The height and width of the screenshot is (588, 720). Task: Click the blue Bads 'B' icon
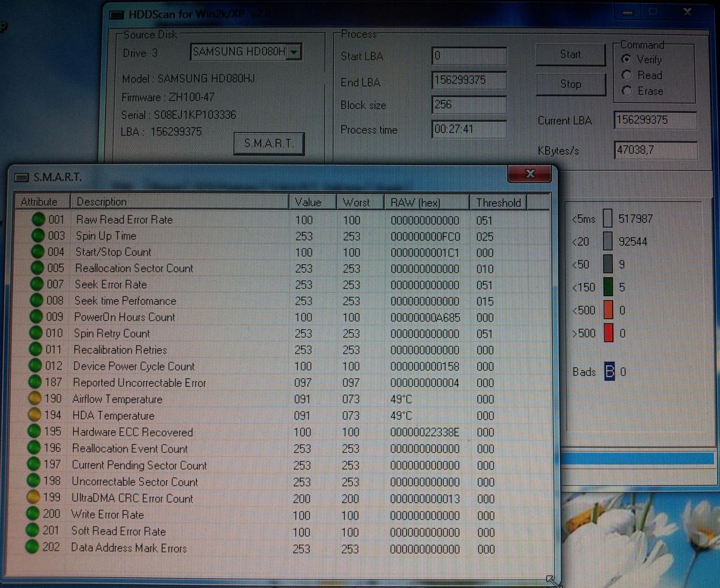[609, 372]
